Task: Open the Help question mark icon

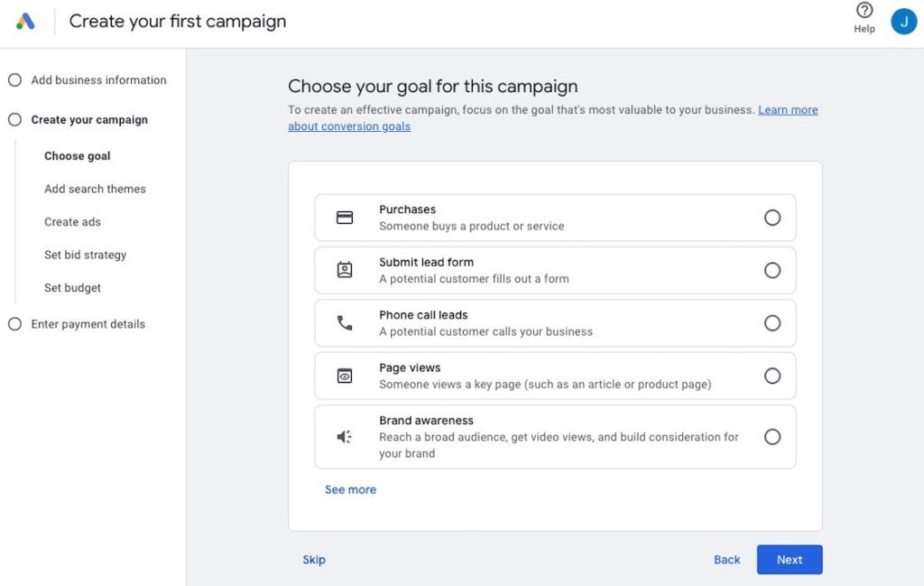Action: click(864, 11)
